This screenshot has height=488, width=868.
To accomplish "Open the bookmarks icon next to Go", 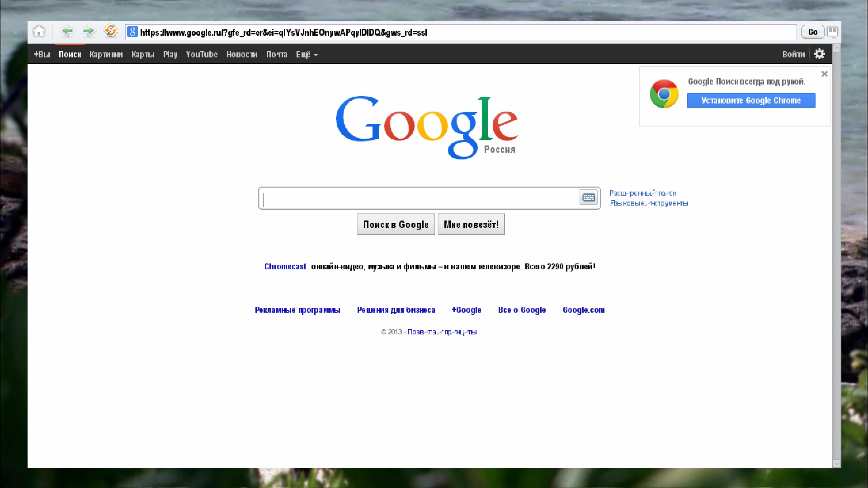I will tap(832, 32).
